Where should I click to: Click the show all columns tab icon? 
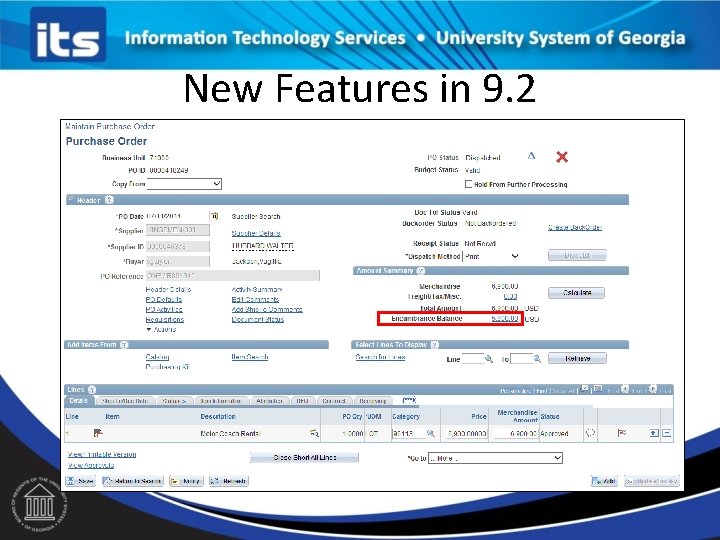(409, 400)
